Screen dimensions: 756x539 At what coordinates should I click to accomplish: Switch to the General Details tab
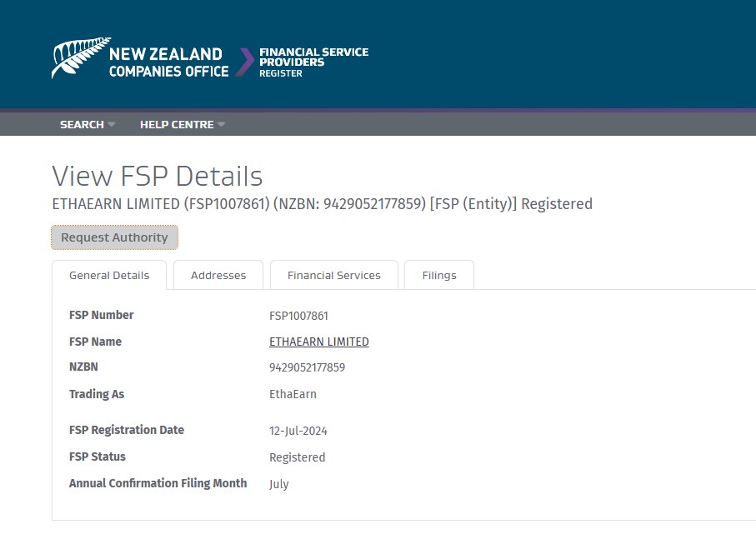(x=109, y=275)
